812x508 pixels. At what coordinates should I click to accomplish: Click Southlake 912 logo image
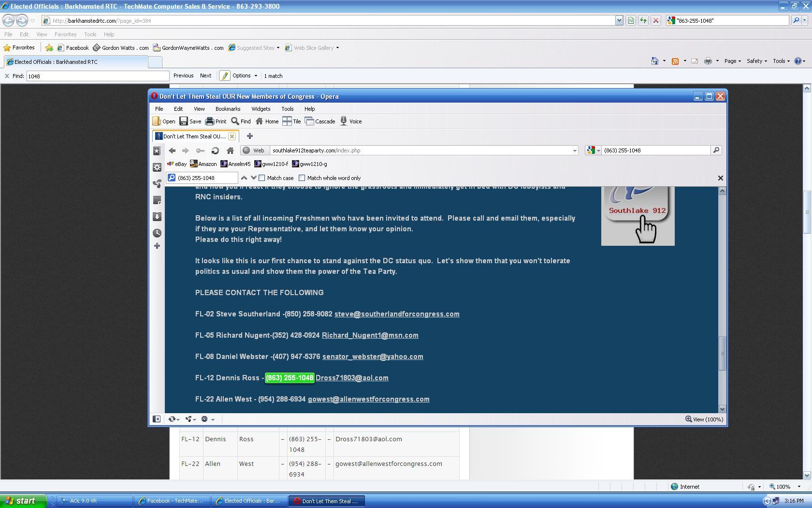(638, 216)
